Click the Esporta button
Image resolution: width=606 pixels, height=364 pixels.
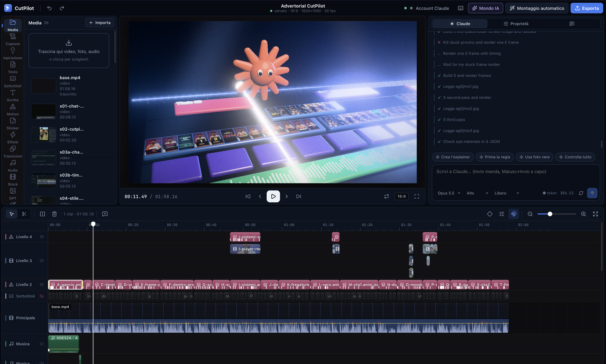pyautogui.click(x=586, y=8)
